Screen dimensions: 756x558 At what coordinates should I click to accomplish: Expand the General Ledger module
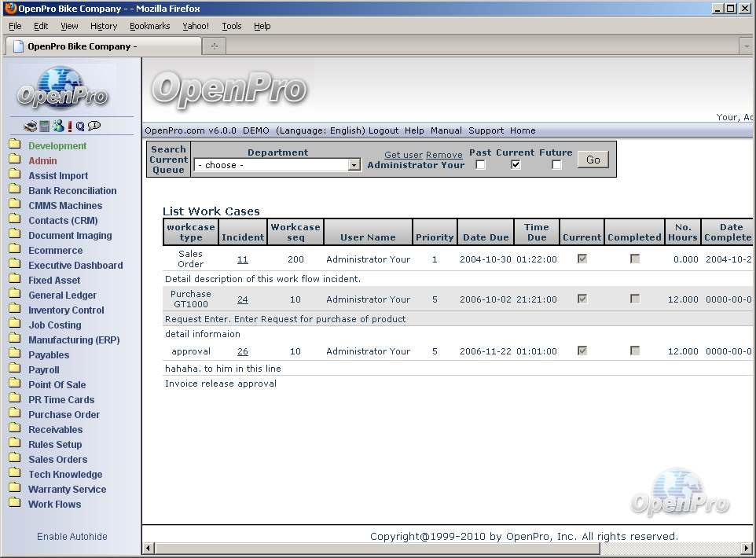pyautogui.click(x=62, y=296)
